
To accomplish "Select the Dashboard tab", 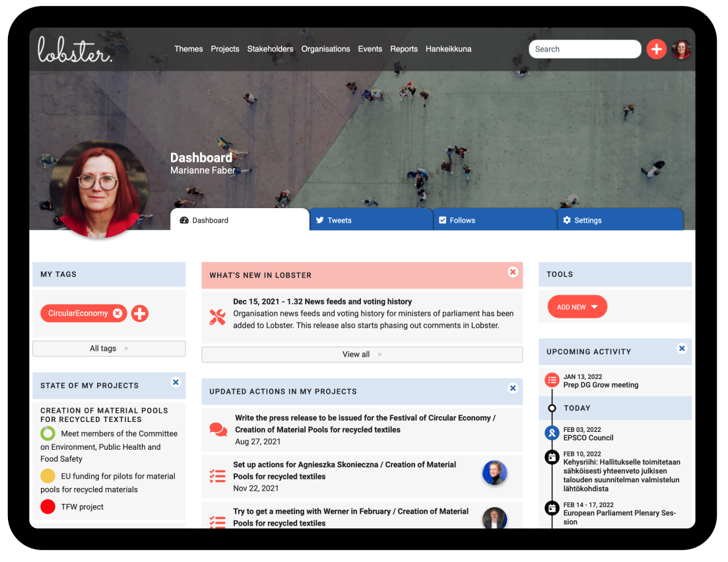I will [x=240, y=220].
